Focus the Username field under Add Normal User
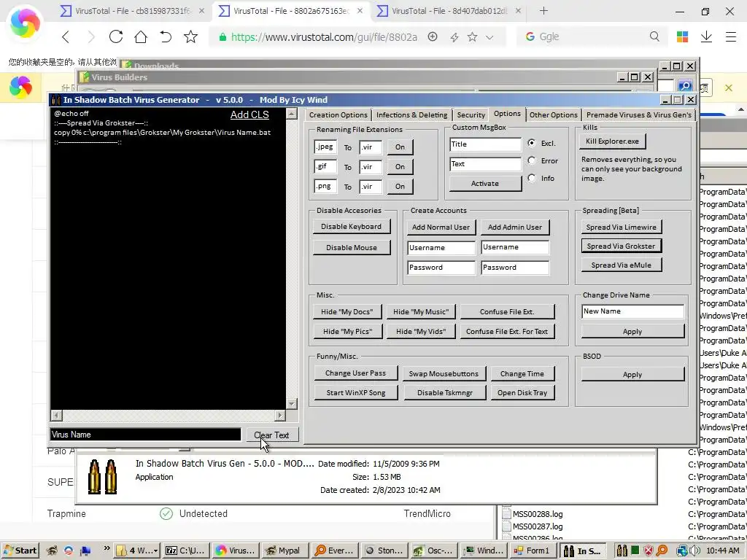 tap(441, 248)
